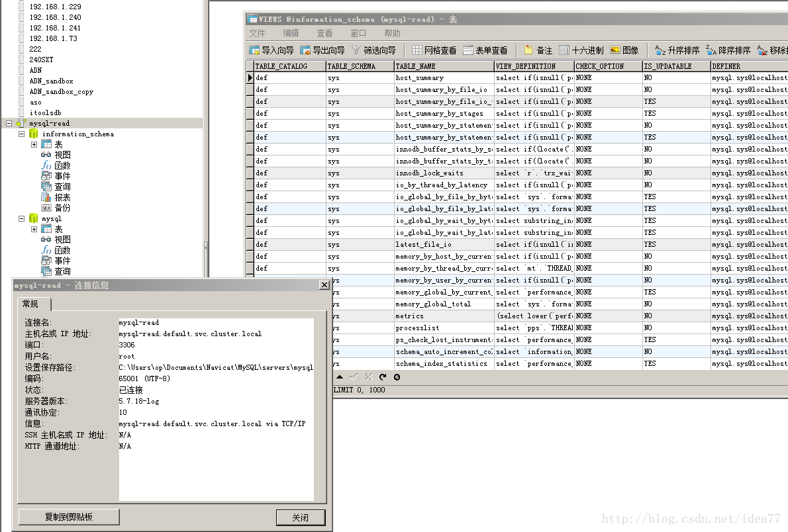Select the itoolsdb connection
Image resolution: width=788 pixels, height=532 pixels.
click(45, 113)
